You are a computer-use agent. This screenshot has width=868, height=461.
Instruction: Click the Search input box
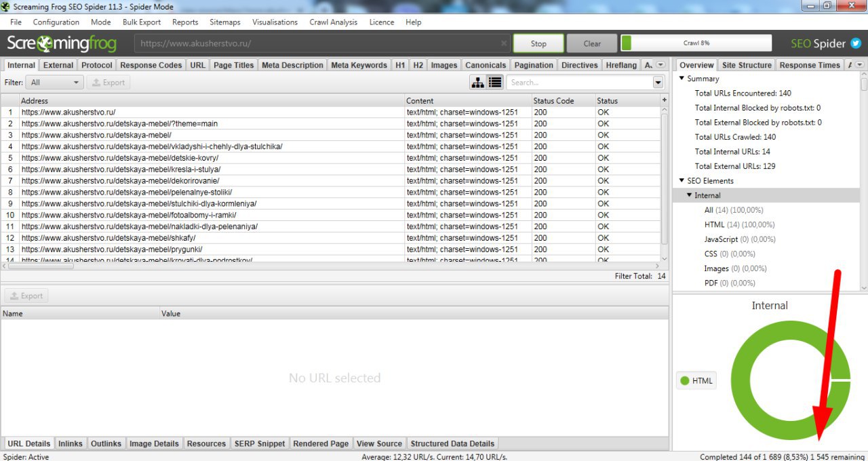tap(580, 82)
